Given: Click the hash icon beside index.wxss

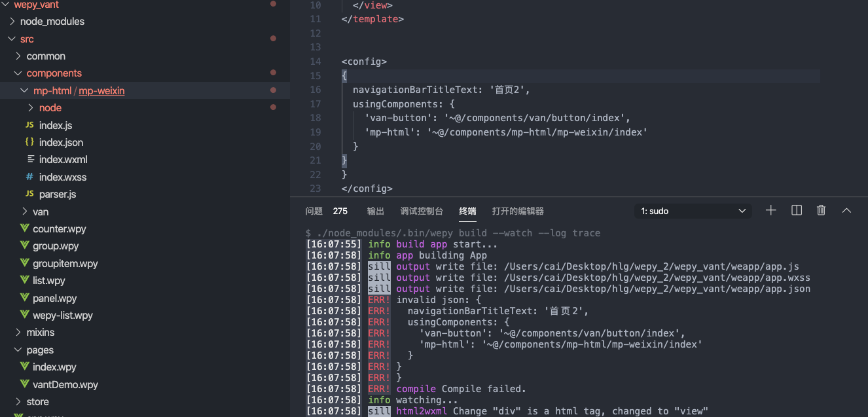Looking at the screenshot, I should point(29,177).
